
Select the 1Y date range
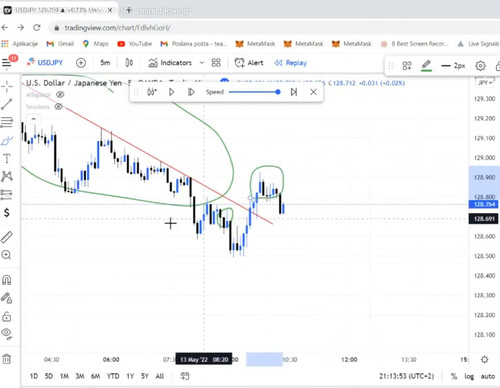[130, 376]
